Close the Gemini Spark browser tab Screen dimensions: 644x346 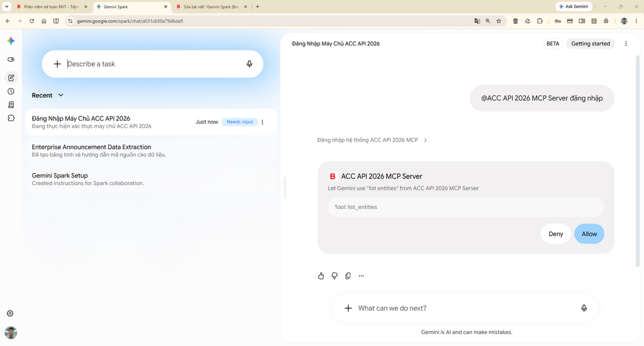point(165,6)
